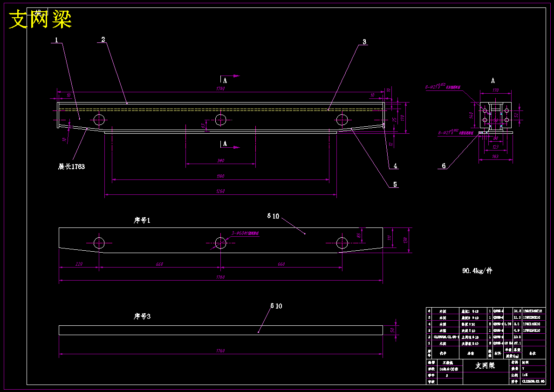Select the 展长1763 annotation
The width and height of the screenshot is (554, 392).
pos(71,166)
